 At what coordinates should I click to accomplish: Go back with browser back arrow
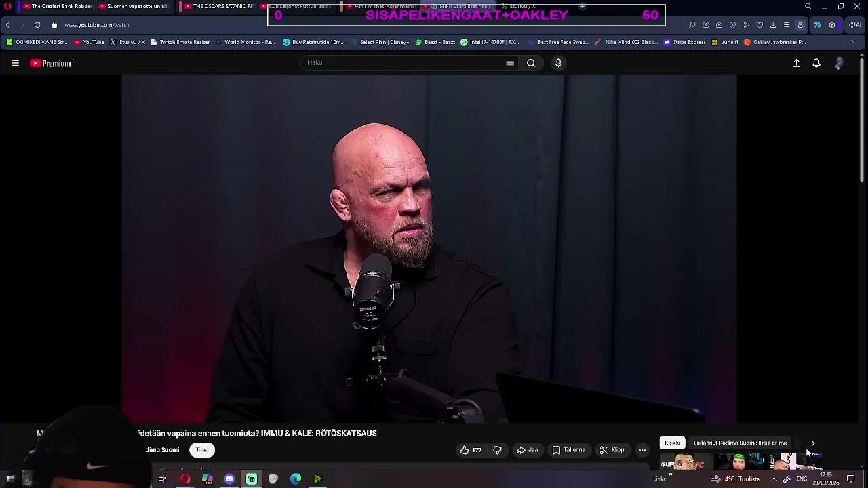[x=7, y=25]
